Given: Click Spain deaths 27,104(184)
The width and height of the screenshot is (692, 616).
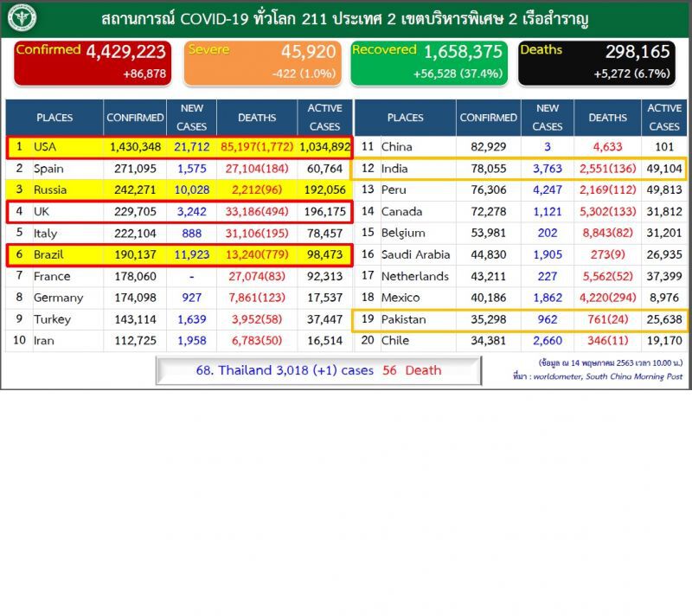Looking at the screenshot, I should [x=257, y=169].
